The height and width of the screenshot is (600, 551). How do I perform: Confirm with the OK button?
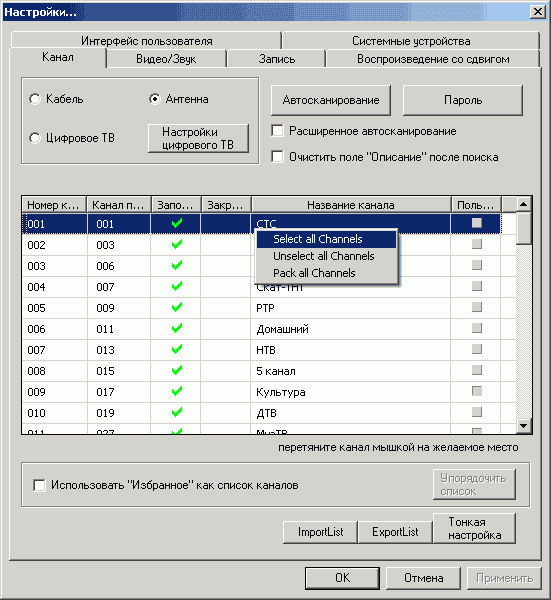point(342,578)
